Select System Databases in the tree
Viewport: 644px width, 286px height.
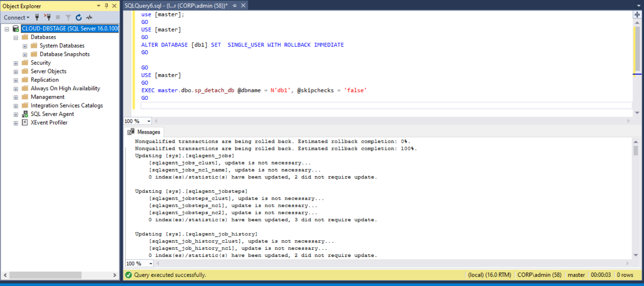pyautogui.click(x=62, y=45)
